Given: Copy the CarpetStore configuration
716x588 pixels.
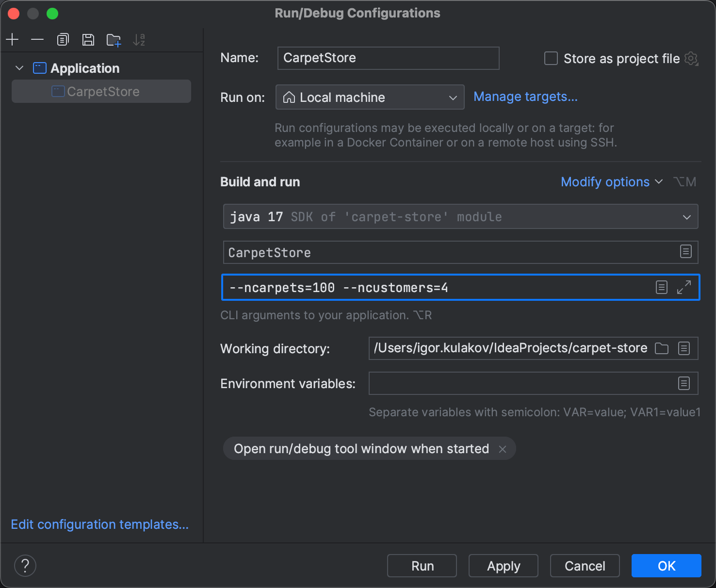Looking at the screenshot, I should pyautogui.click(x=63, y=39).
